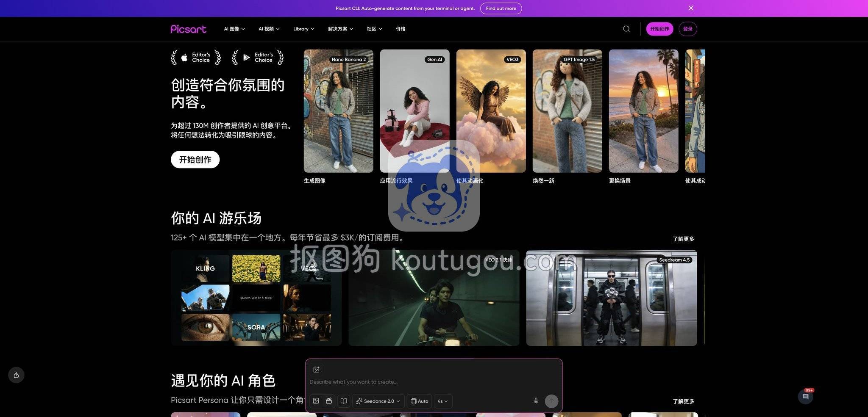
Task: Click the Apple Editor's Choice badge
Action: (196, 58)
